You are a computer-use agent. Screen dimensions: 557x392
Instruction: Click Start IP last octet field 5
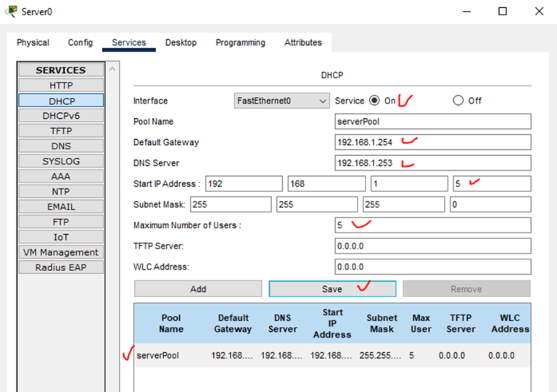tap(492, 184)
